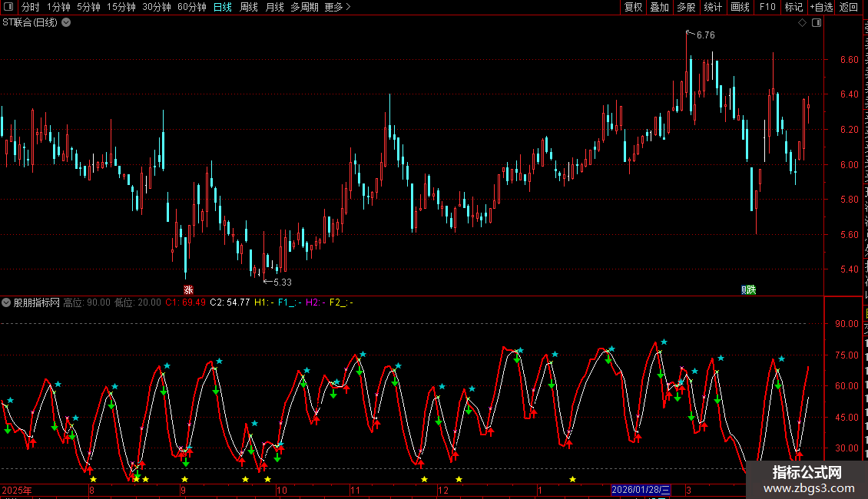The height and width of the screenshot is (499, 868).
Task: Click the 复权 adjustment button
Action: point(633,7)
